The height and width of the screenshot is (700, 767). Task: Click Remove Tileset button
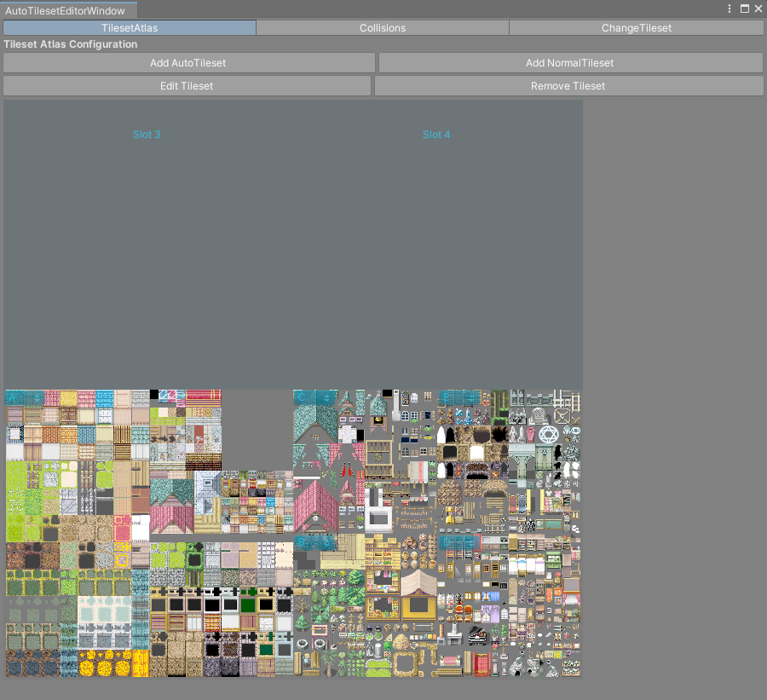[x=568, y=85]
